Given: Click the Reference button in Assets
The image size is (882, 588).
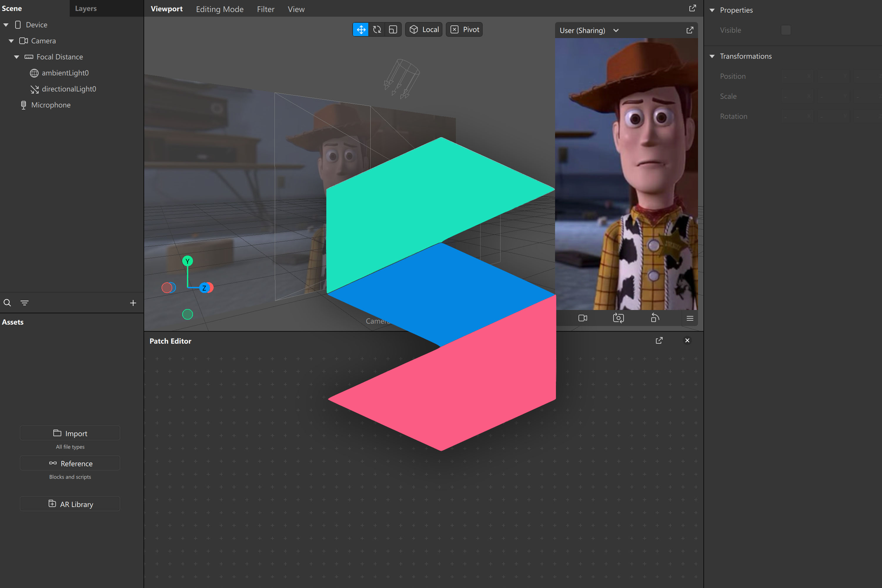Looking at the screenshot, I should [70, 463].
